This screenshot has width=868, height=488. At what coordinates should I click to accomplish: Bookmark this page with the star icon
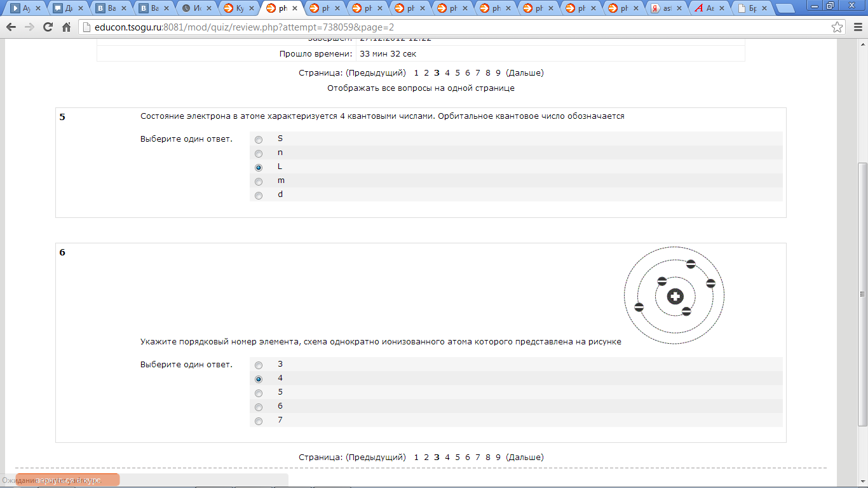[838, 27]
